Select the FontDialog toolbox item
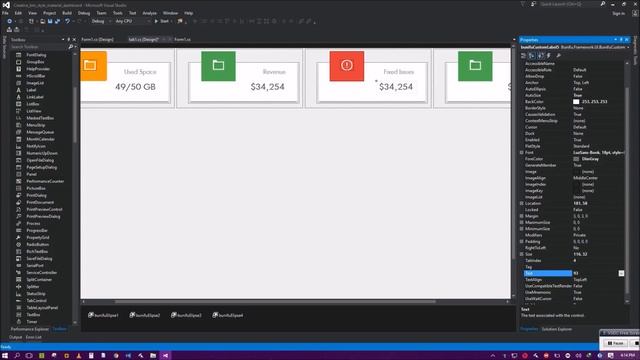640x360 pixels. click(36, 55)
